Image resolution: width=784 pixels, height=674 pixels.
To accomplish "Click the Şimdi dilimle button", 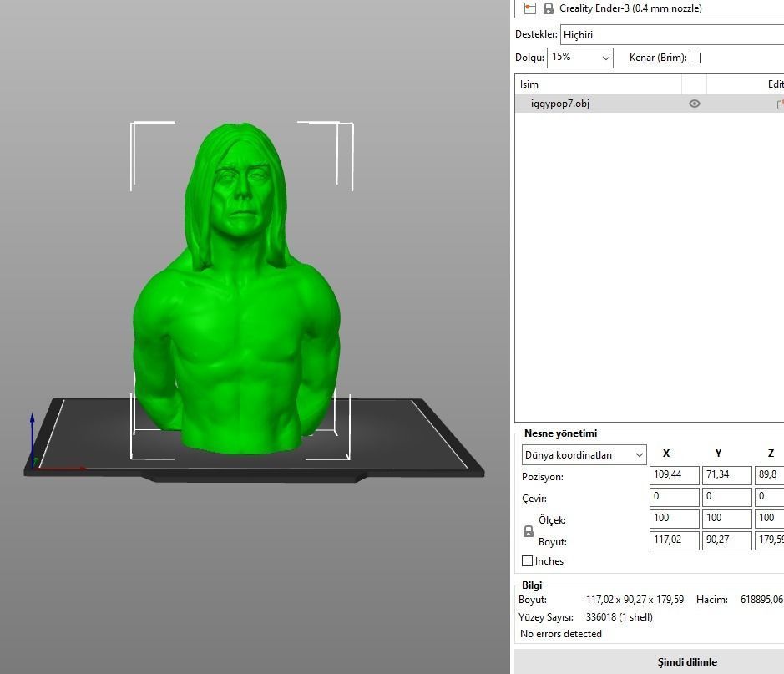I will point(649,662).
